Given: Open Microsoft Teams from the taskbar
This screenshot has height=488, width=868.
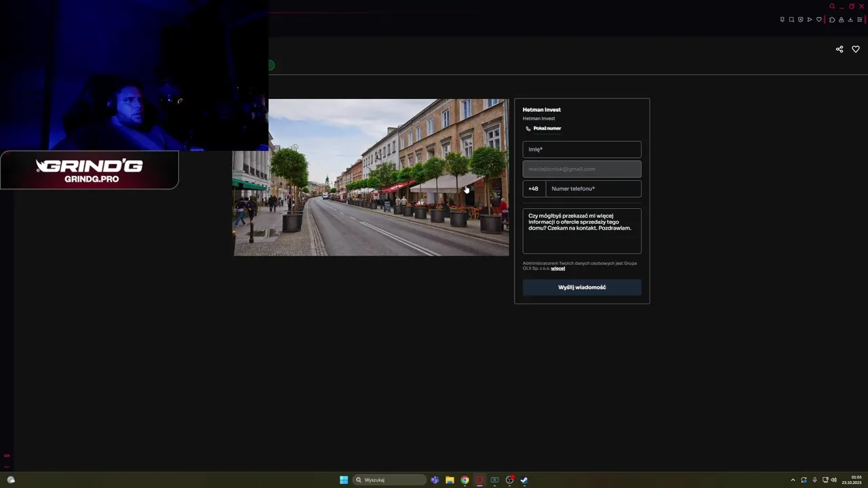Looking at the screenshot, I should [x=435, y=480].
